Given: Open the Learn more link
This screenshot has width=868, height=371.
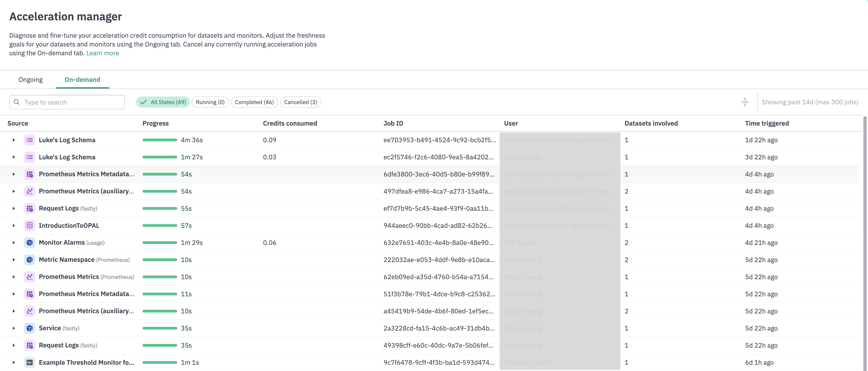Looking at the screenshot, I should point(102,53).
